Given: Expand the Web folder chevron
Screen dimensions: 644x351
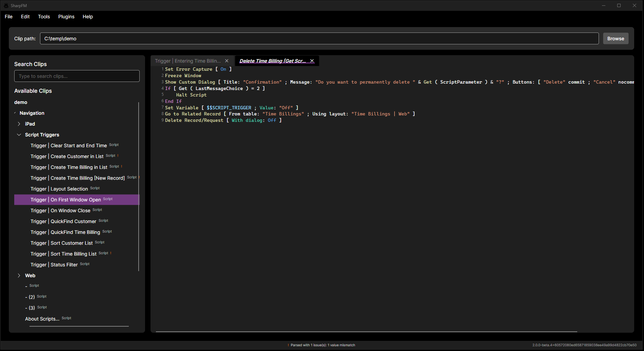Looking at the screenshot, I should coord(19,276).
